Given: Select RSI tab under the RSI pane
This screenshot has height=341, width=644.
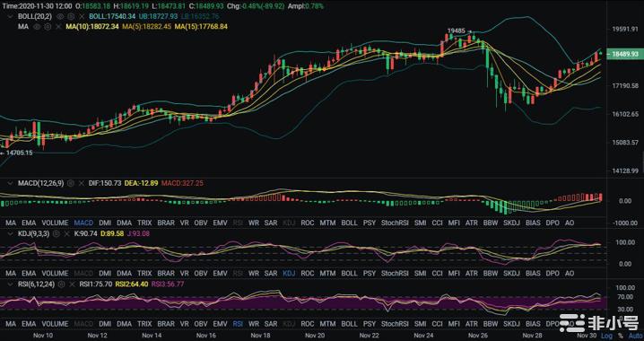Looking at the screenshot, I should click(x=238, y=324).
